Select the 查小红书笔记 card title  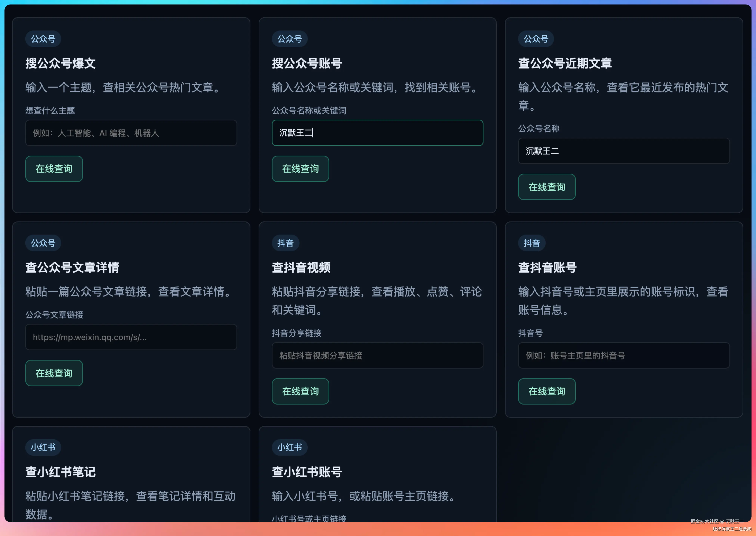(x=61, y=472)
